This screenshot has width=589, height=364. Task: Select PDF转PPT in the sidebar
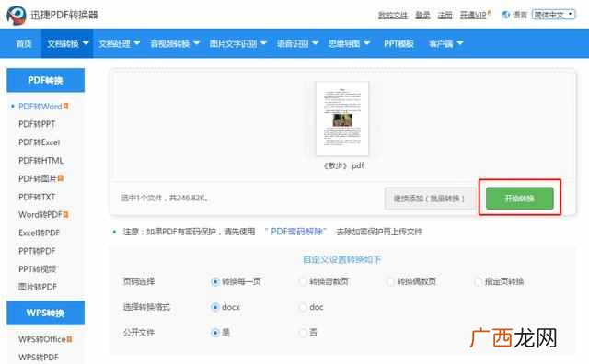point(37,124)
